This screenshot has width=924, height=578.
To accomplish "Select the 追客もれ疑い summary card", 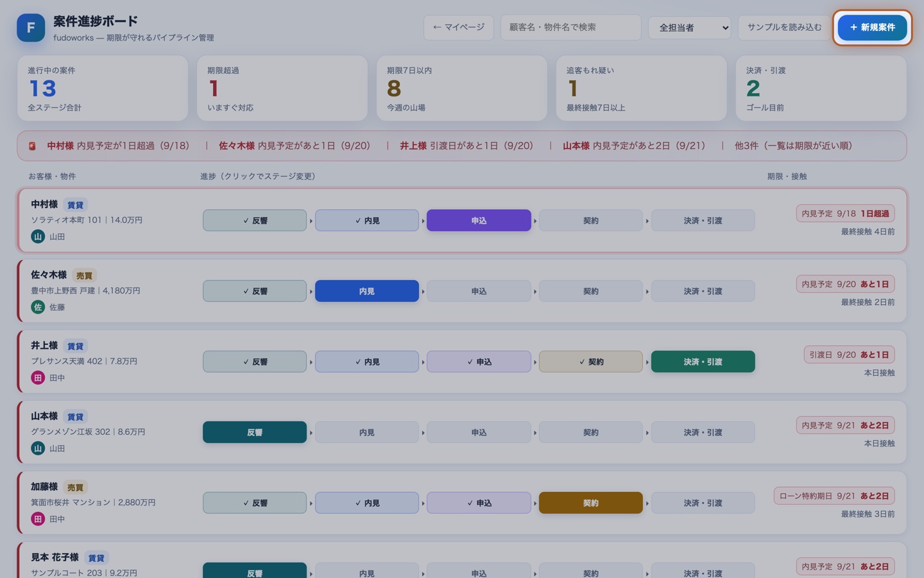I will coord(642,88).
